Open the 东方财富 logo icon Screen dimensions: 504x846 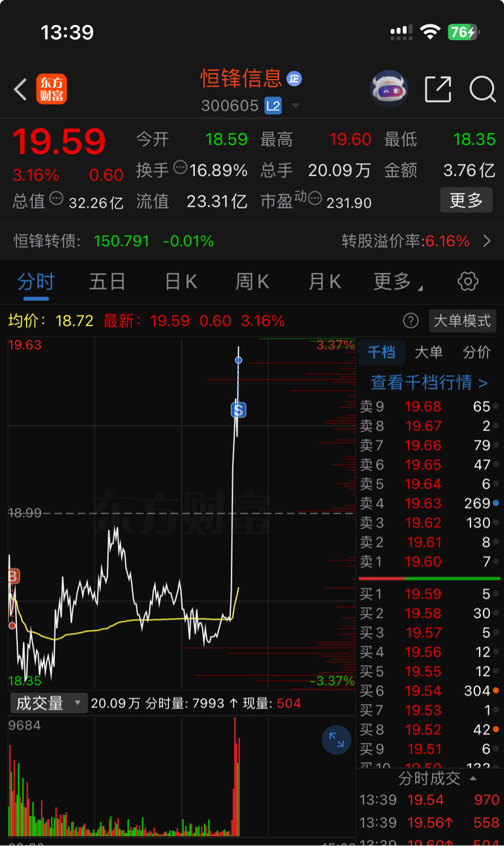[51, 89]
